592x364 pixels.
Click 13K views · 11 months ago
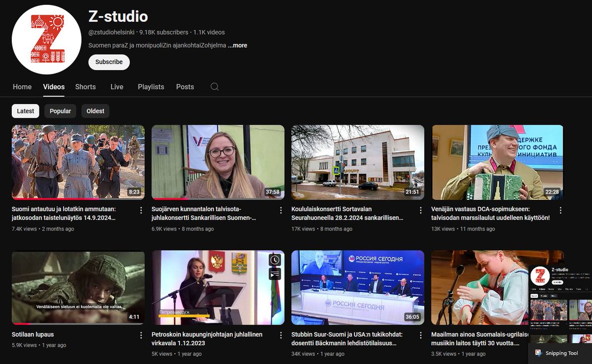pos(463,229)
